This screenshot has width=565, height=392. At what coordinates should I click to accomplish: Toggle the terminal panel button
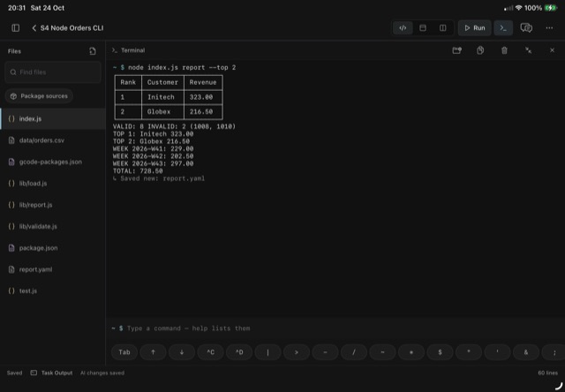503,27
